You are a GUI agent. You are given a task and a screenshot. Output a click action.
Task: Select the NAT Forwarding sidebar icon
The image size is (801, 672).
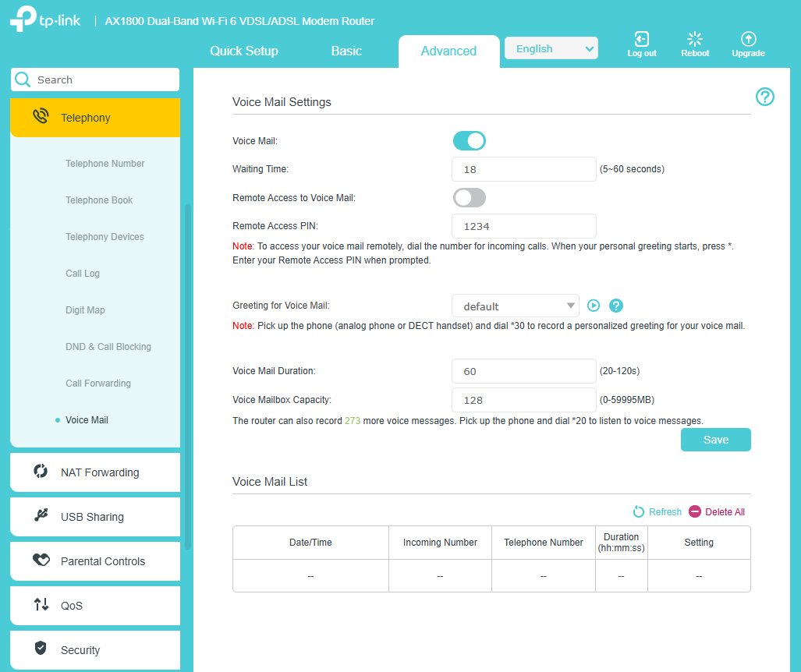[40, 472]
